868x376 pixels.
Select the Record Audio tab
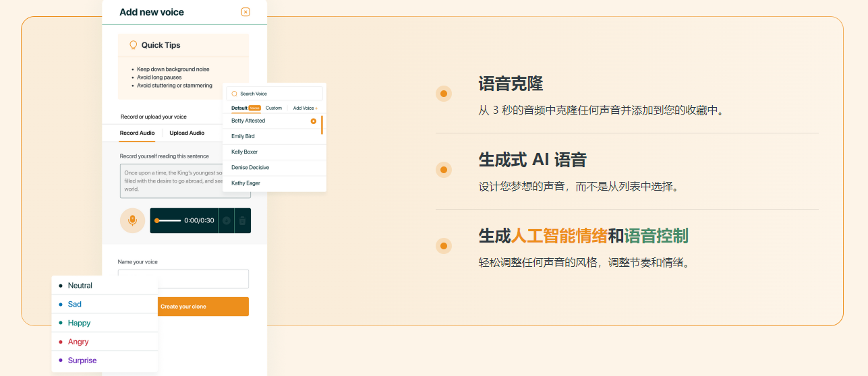[x=138, y=133]
